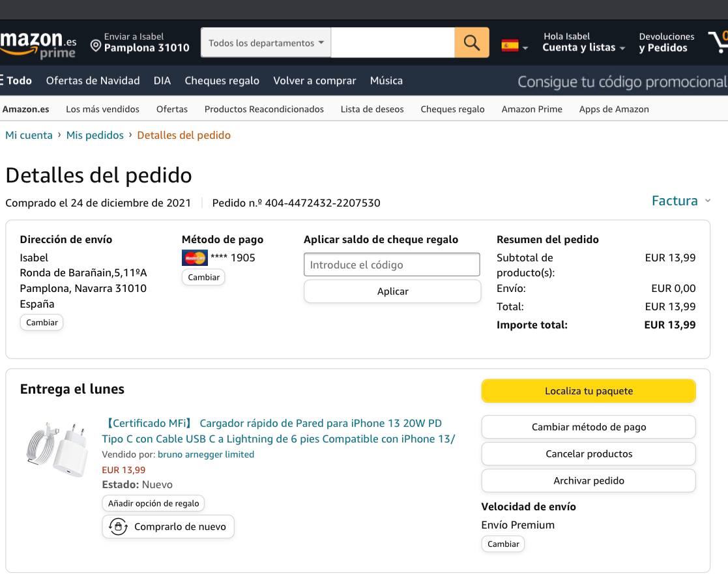Open Amazon Prime in sub navigation
Image resolution: width=728 pixels, height=582 pixels.
point(532,109)
